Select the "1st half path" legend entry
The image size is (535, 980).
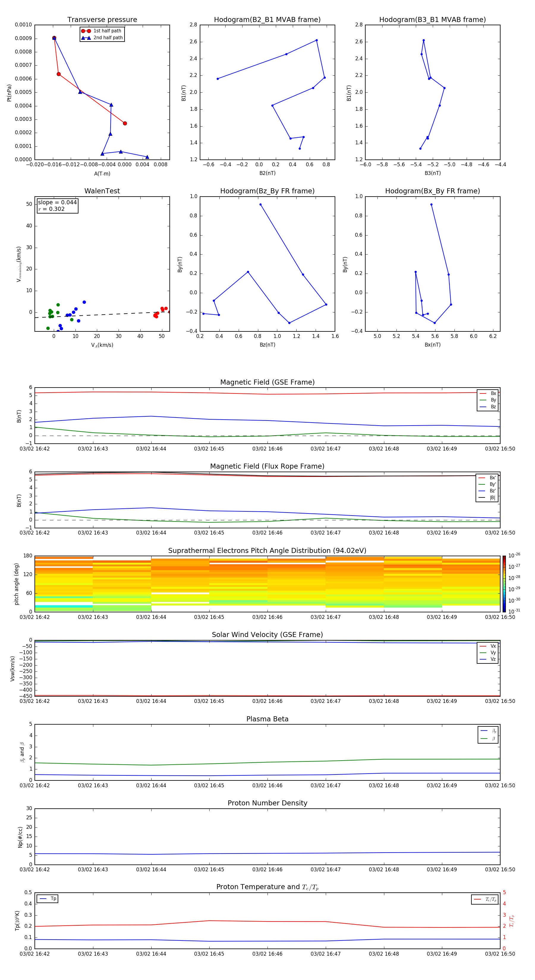[x=101, y=31]
